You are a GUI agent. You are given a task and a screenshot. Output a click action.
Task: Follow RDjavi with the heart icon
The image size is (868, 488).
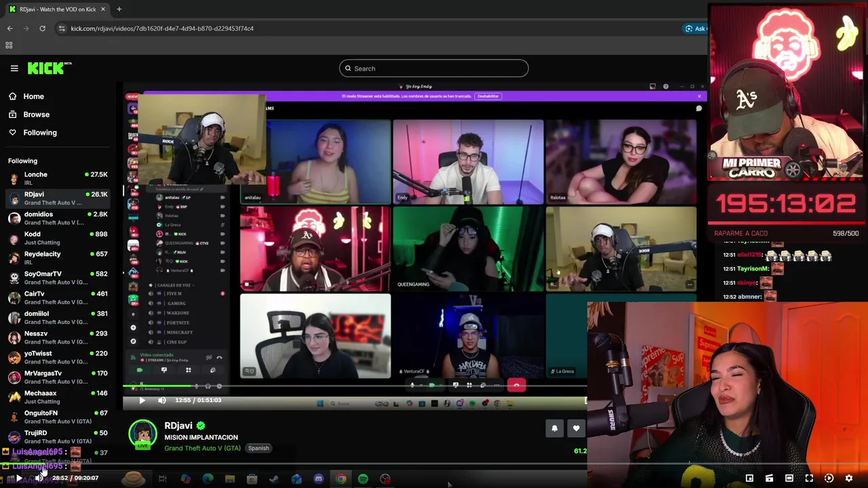(x=576, y=428)
